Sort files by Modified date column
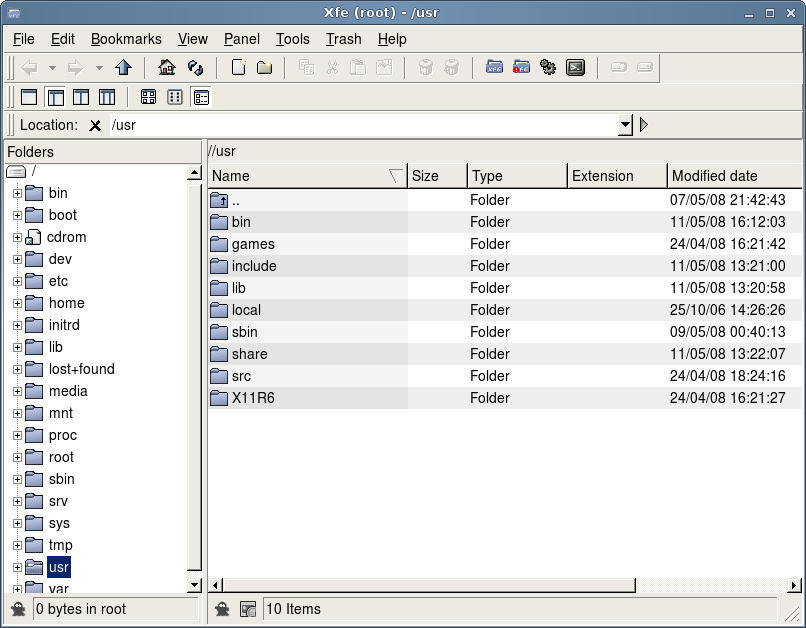The image size is (806, 628). coord(735,176)
